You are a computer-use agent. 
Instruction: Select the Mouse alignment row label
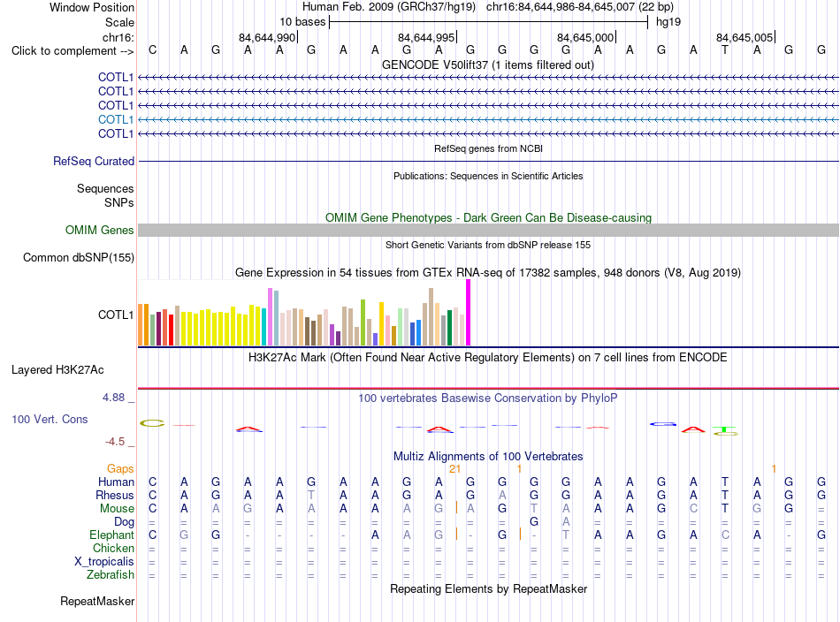(117, 509)
